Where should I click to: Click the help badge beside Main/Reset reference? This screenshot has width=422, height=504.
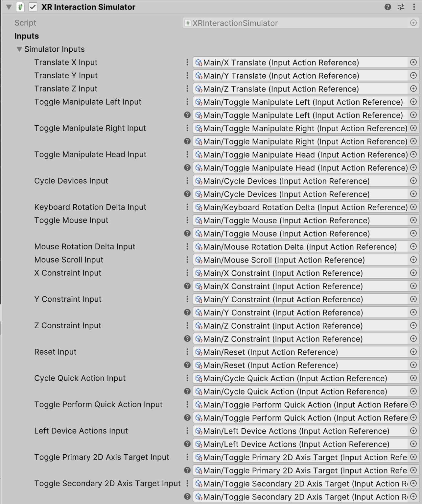(187, 365)
